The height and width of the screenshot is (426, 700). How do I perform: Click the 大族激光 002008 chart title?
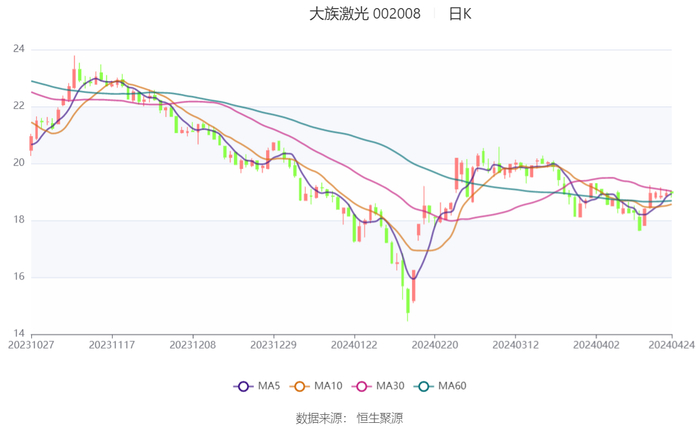364,14
